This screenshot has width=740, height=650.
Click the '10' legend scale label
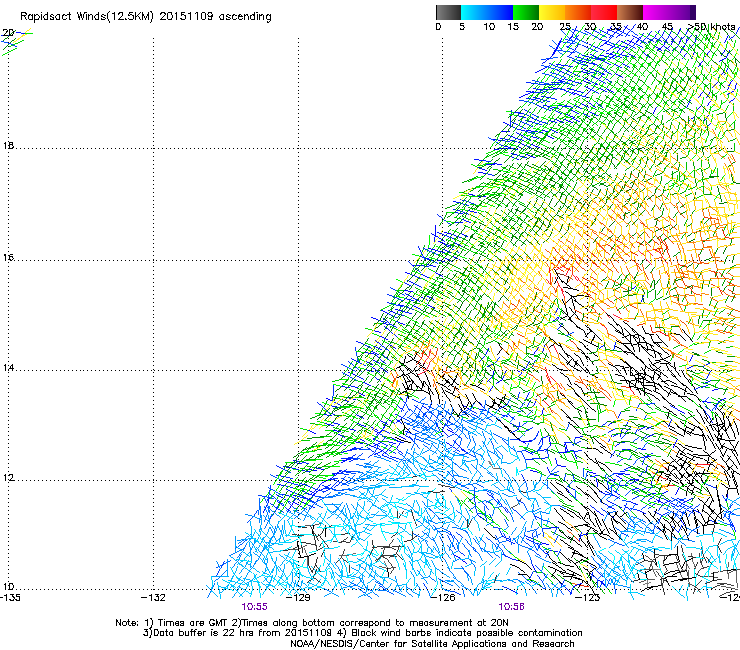[489, 27]
